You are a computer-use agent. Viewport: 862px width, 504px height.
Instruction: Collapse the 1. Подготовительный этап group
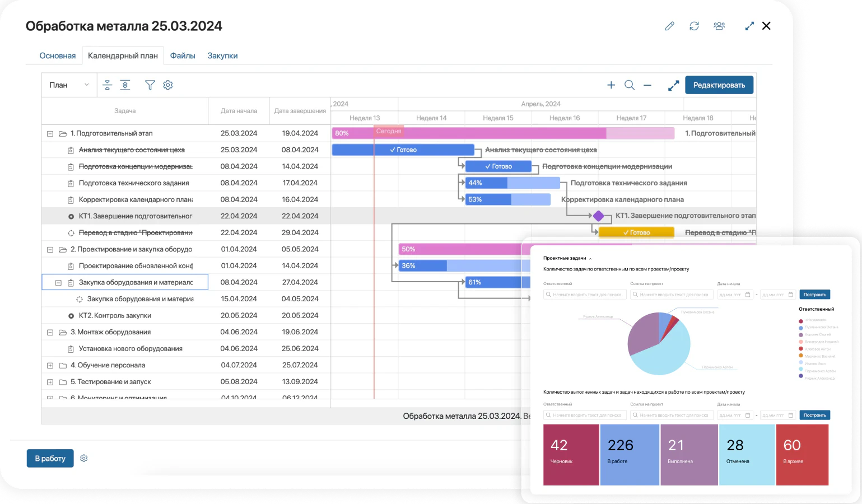click(x=50, y=134)
